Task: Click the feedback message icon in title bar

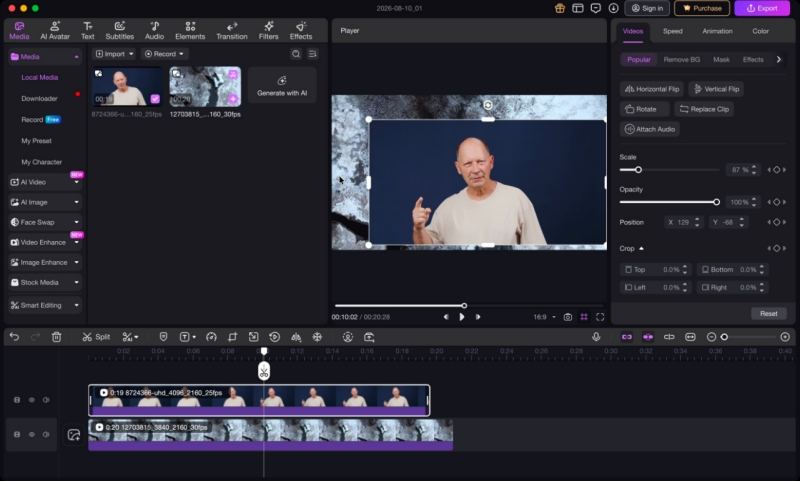Action: pyautogui.click(x=595, y=8)
